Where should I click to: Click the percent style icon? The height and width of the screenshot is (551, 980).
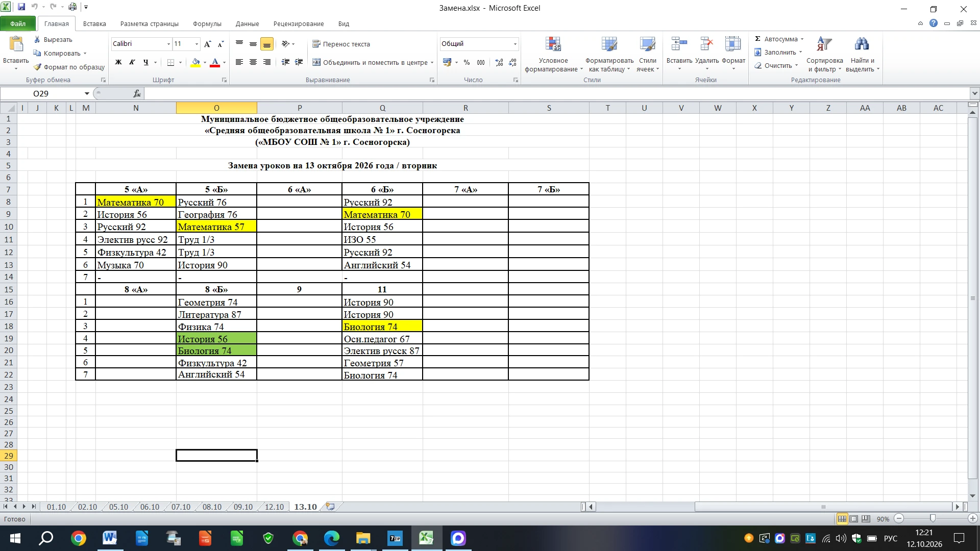coord(467,62)
